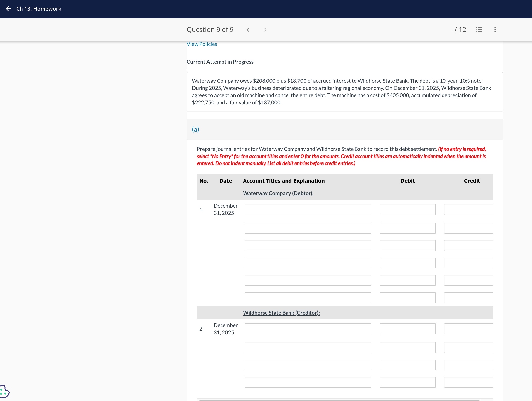Click the back arrow next to Ch 13: Homework
Screen dimensions: 532x401
[8, 9]
